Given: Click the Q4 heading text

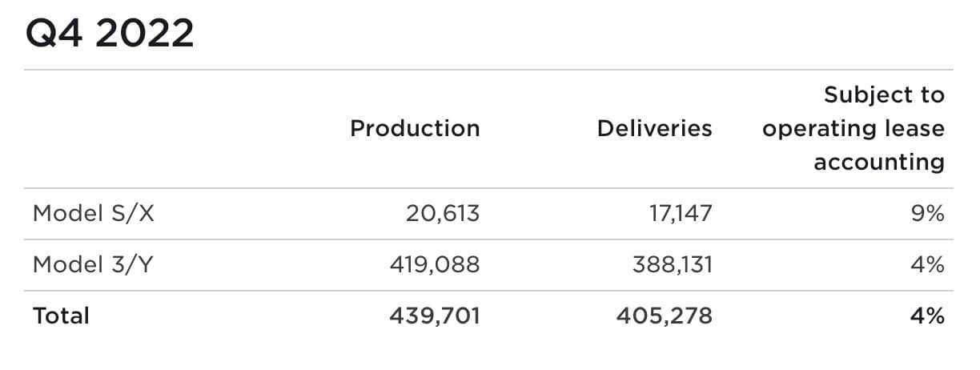Looking at the screenshot, I should 54,34.
